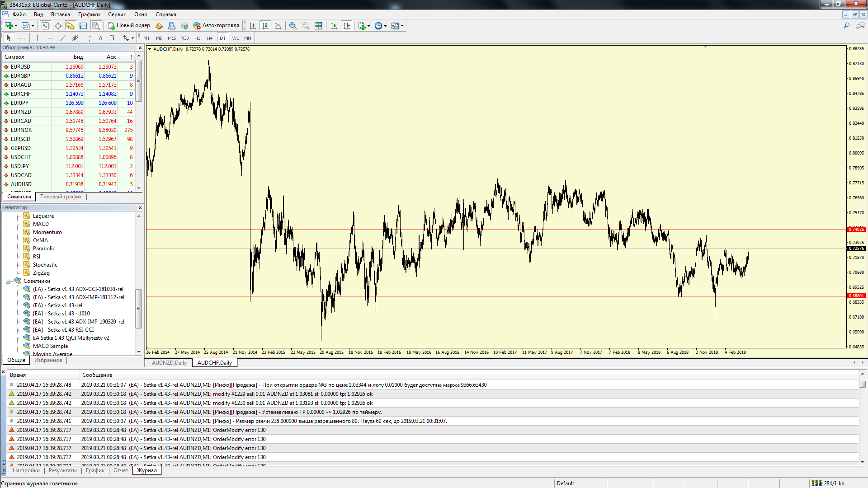Switch timeframe to W1
This screenshot has height=488, width=868.
point(236,38)
